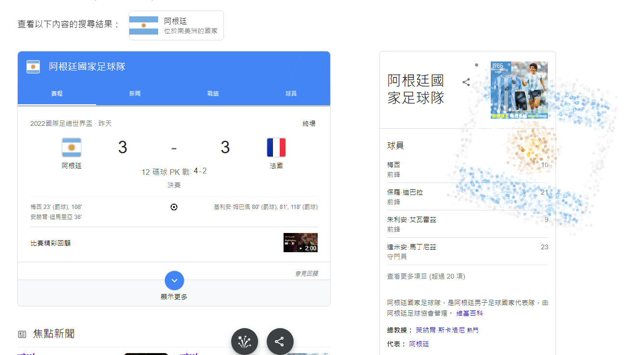Click the 意見回饋 feedback link
Viewport: 644px width, 355px height.
[x=306, y=273]
